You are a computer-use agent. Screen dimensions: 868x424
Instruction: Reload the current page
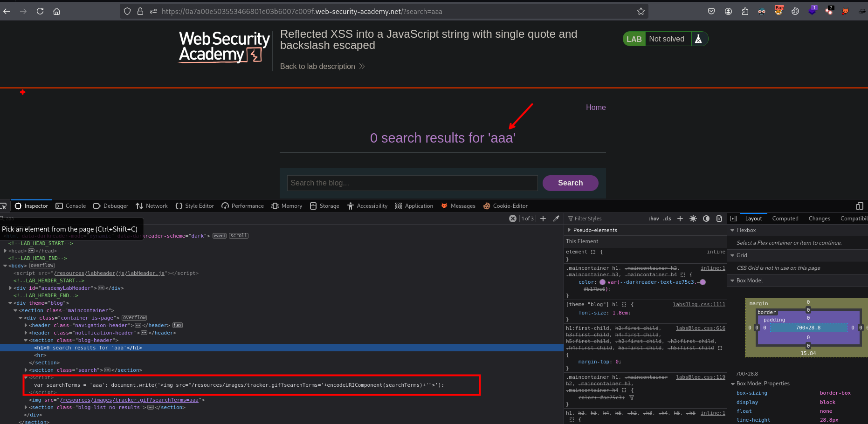pyautogui.click(x=40, y=11)
